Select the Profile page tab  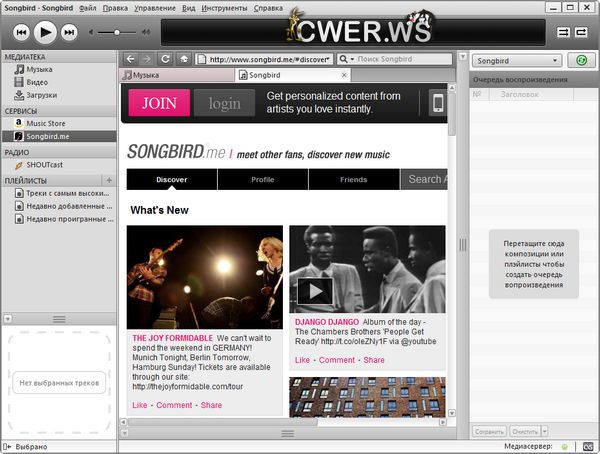pos(263,180)
